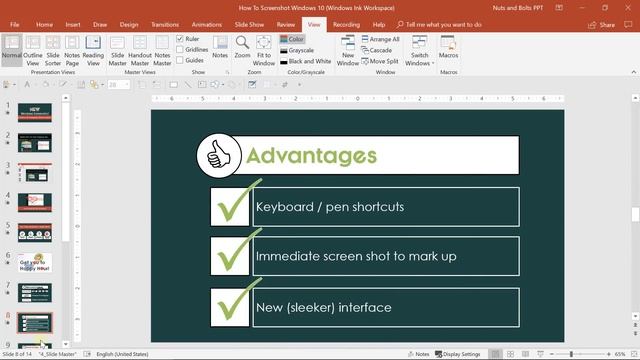The width and height of the screenshot is (640, 360).
Task: Start Slide Show from status bar
Action: (x=540, y=354)
